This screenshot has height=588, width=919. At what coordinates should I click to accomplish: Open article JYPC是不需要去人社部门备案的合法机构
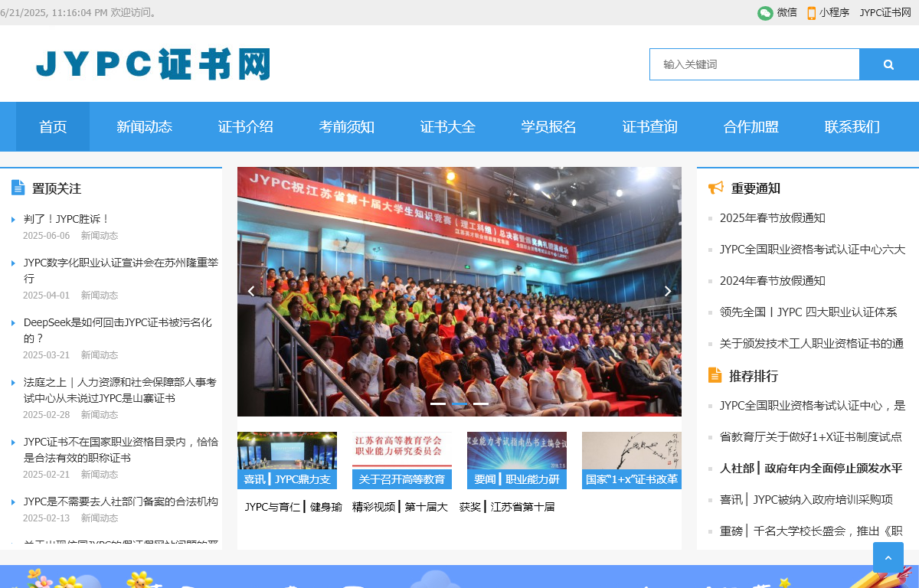tap(121, 501)
